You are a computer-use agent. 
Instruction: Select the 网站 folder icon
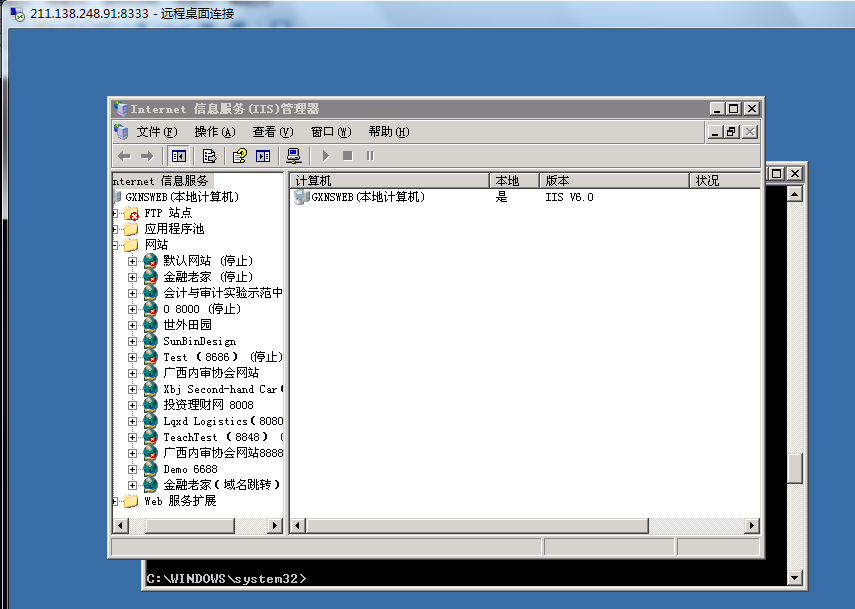[x=131, y=245]
